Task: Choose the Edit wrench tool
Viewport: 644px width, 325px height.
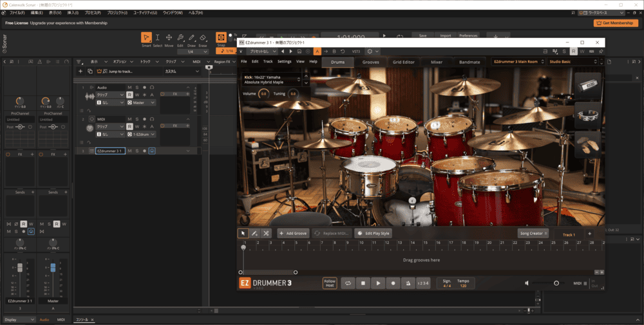Action: 180,38
